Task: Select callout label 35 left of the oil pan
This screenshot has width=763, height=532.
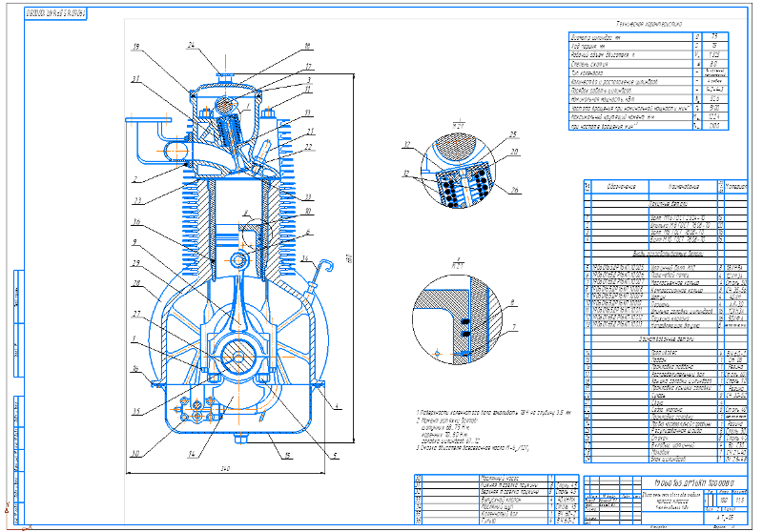Action: (x=136, y=412)
